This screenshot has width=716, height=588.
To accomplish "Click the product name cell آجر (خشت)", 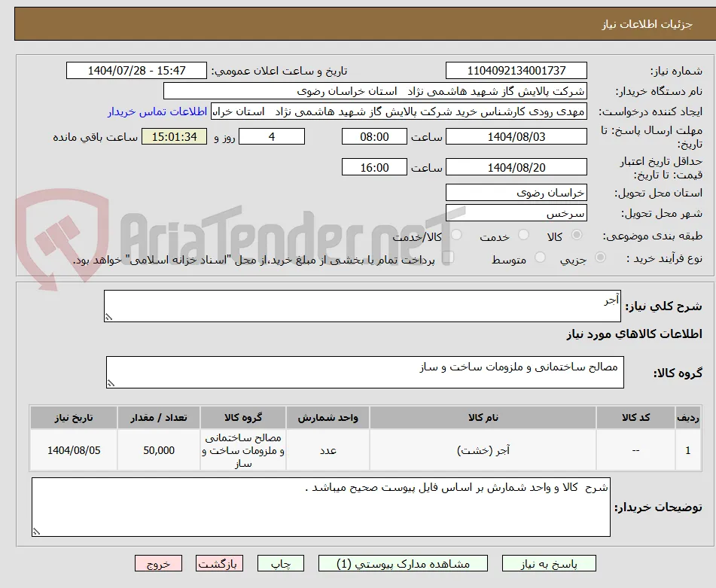I will (x=483, y=450).
